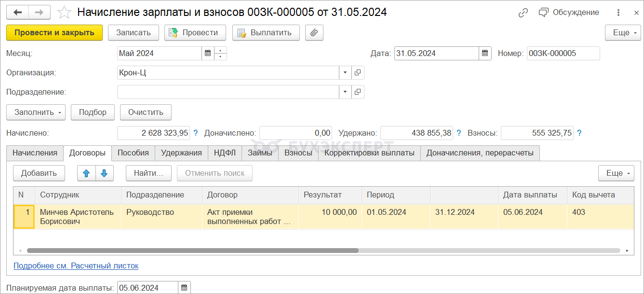Open Организация value with open-form icon

(358, 73)
